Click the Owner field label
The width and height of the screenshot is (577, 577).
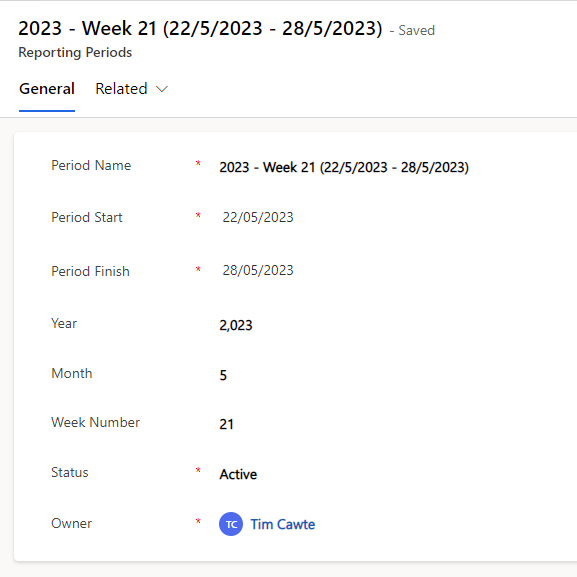click(x=71, y=523)
